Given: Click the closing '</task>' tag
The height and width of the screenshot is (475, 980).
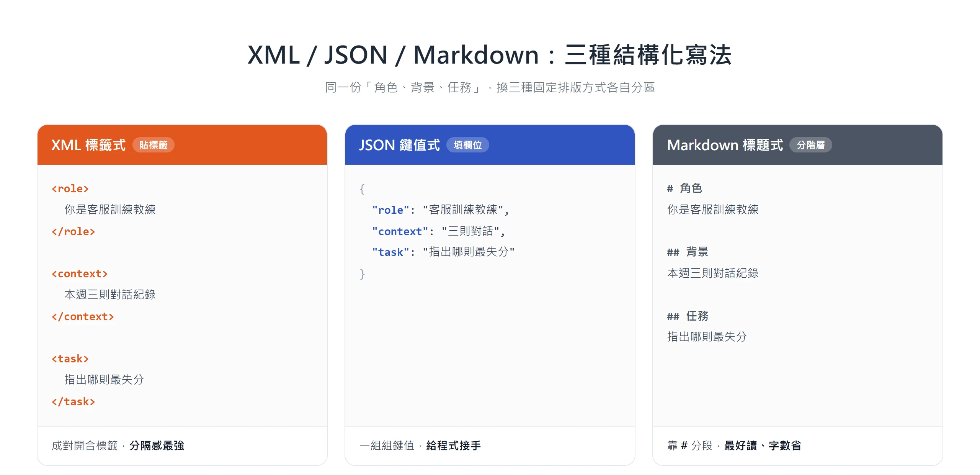Looking at the screenshot, I should (73, 402).
